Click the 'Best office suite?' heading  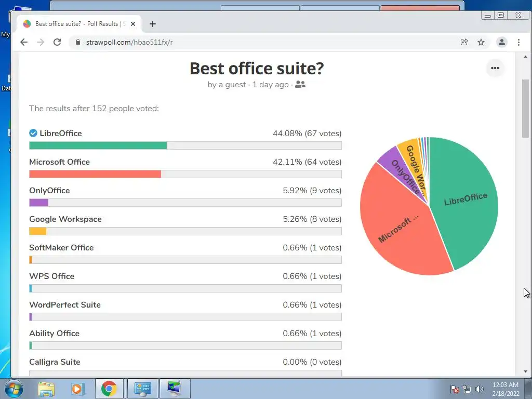(257, 68)
